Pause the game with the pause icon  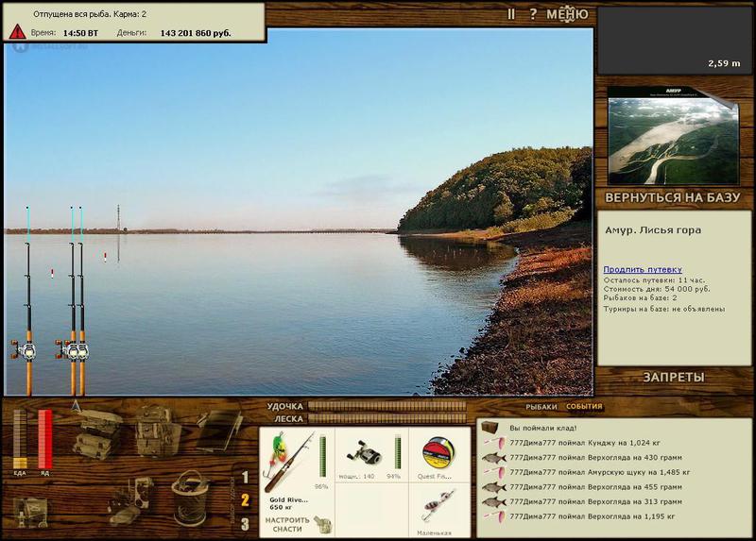pos(511,14)
